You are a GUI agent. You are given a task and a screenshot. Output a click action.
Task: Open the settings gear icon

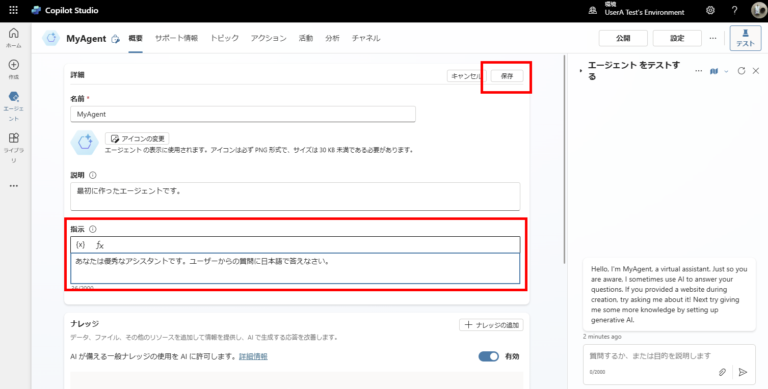pos(710,10)
